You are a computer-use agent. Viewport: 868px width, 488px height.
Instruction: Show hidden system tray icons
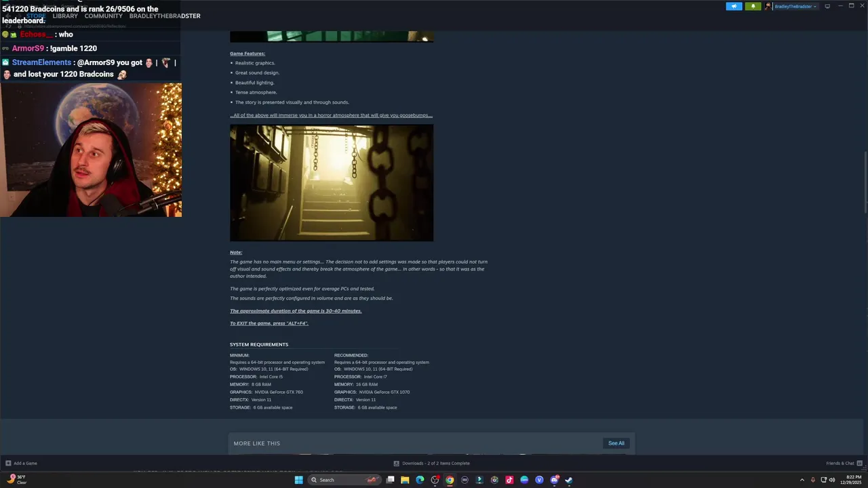802,480
